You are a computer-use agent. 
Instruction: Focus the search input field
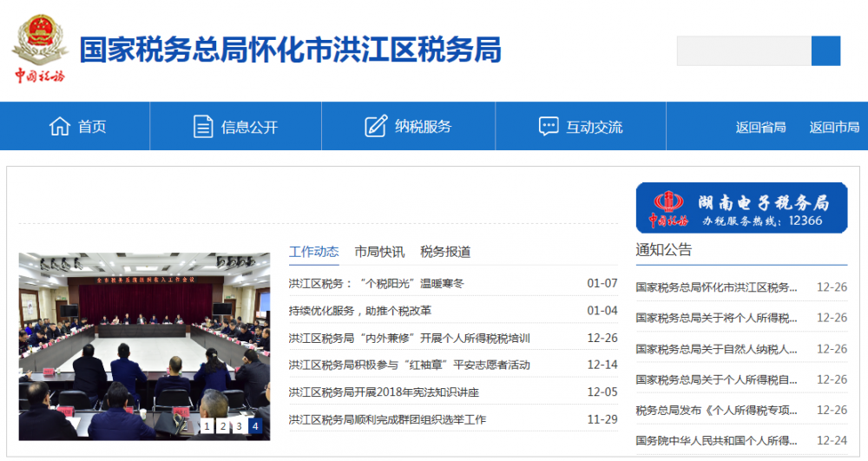(744, 51)
